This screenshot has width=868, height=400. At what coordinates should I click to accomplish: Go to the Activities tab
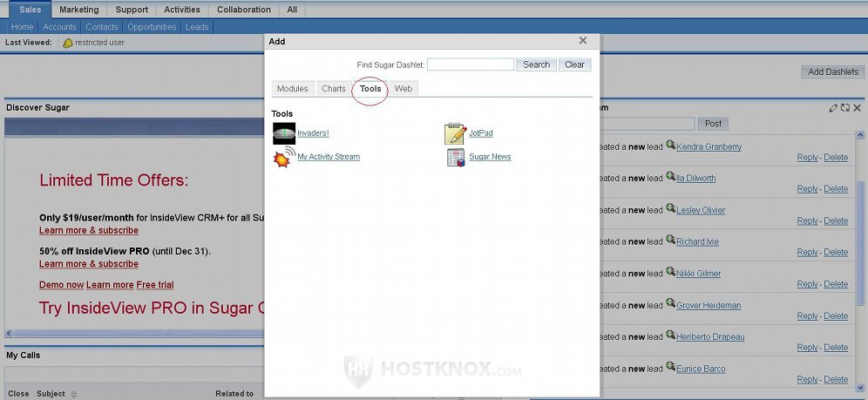click(182, 10)
